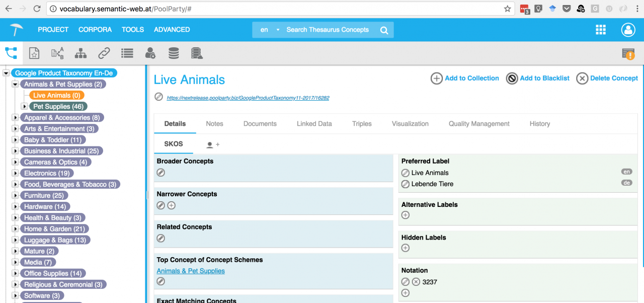The width and height of the screenshot is (644, 303).
Task: Select Home & Garden (21) in tree
Action: click(54, 229)
